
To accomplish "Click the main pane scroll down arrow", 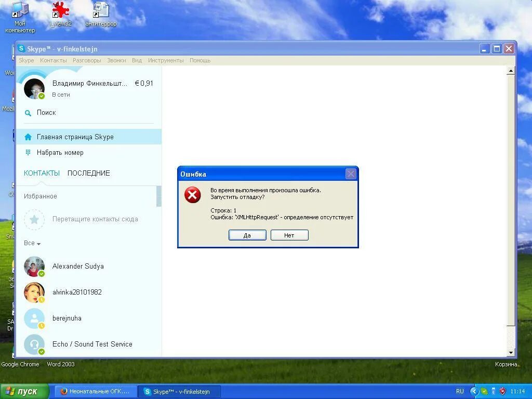I will click(x=511, y=353).
